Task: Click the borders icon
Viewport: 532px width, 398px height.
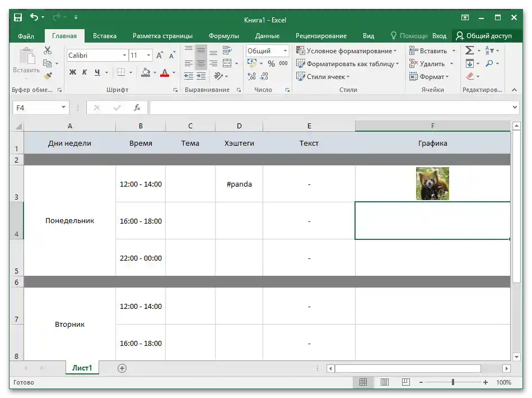Action: 121,72
